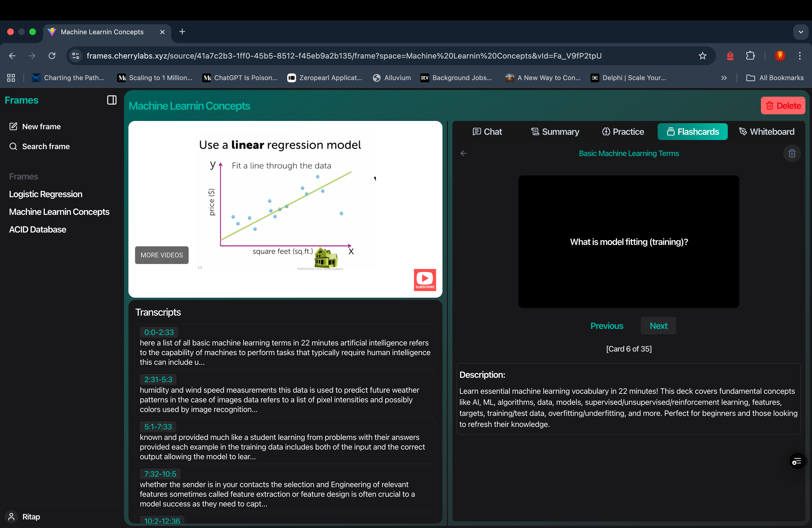Flip the model fitting flashcard
Screen dimensions: 812x528
click(628, 241)
